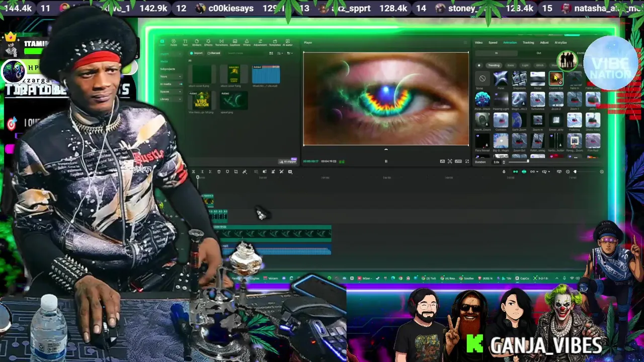Open the Filters panel
Screen dimensions: 644x362
pos(247,43)
